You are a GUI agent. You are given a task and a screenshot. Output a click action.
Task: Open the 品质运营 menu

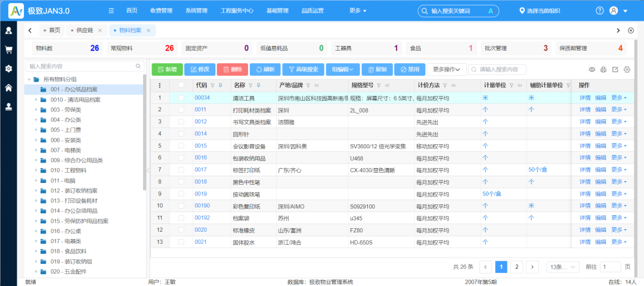click(x=312, y=11)
